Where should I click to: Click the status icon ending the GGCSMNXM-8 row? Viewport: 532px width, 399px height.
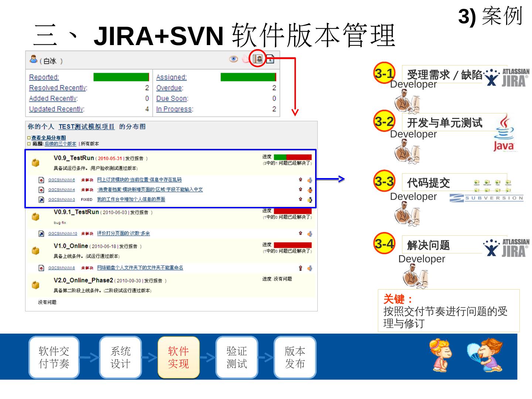310,268
